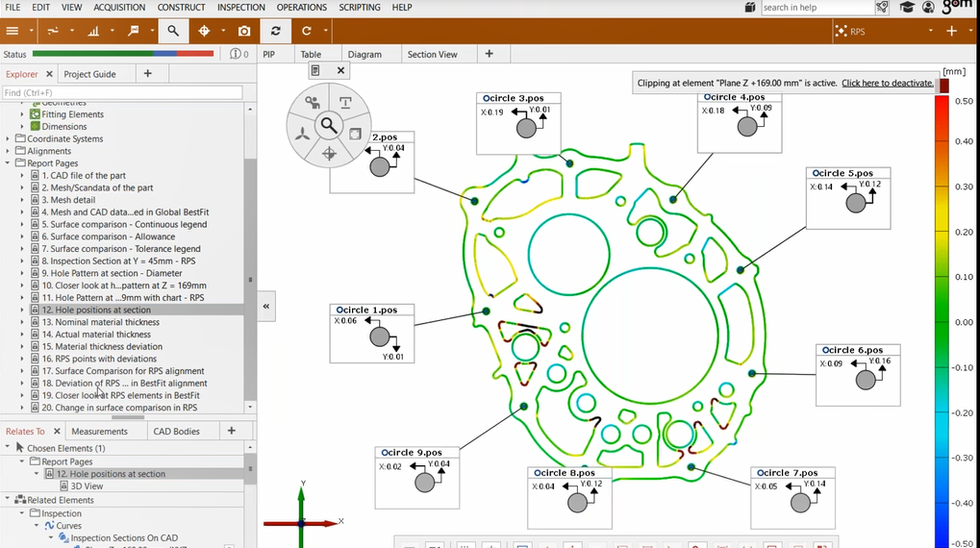Click the Find search field in Explorer
Viewport: 980px width, 548px height.
122,93
